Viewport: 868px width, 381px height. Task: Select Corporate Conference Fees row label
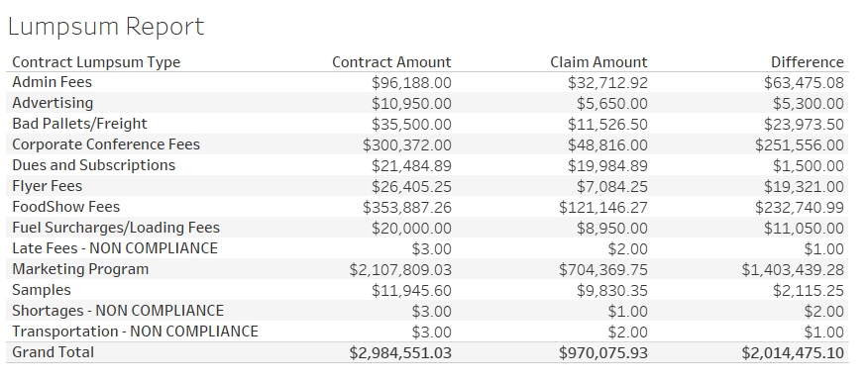[106, 144]
